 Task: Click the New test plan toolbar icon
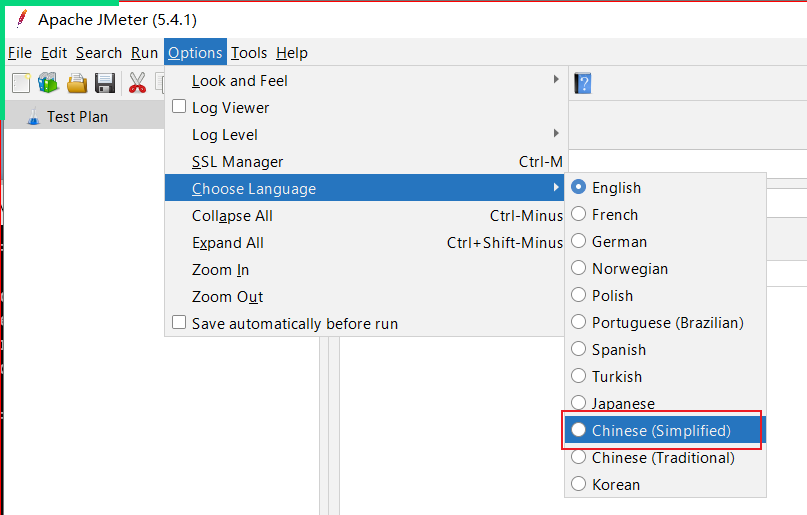[21, 83]
